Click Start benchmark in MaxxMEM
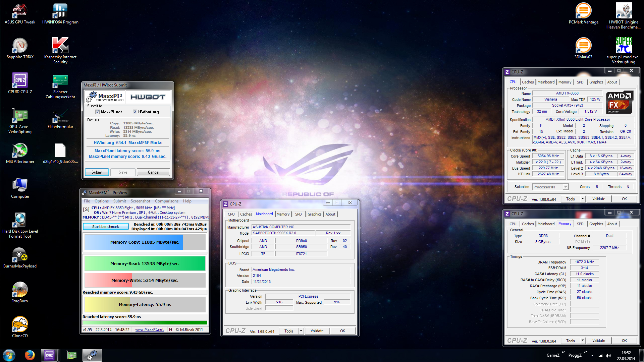 click(106, 227)
